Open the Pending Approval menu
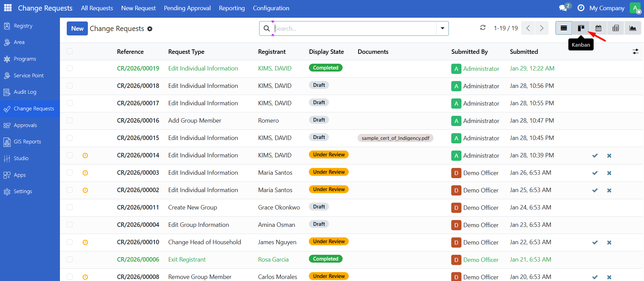The width and height of the screenshot is (644, 281). click(187, 8)
